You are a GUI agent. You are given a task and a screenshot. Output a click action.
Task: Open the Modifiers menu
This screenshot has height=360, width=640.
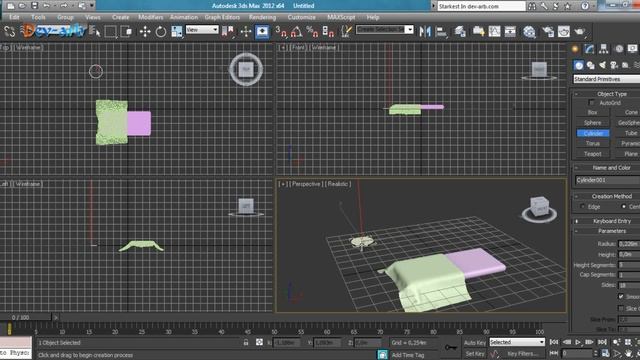click(x=151, y=17)
